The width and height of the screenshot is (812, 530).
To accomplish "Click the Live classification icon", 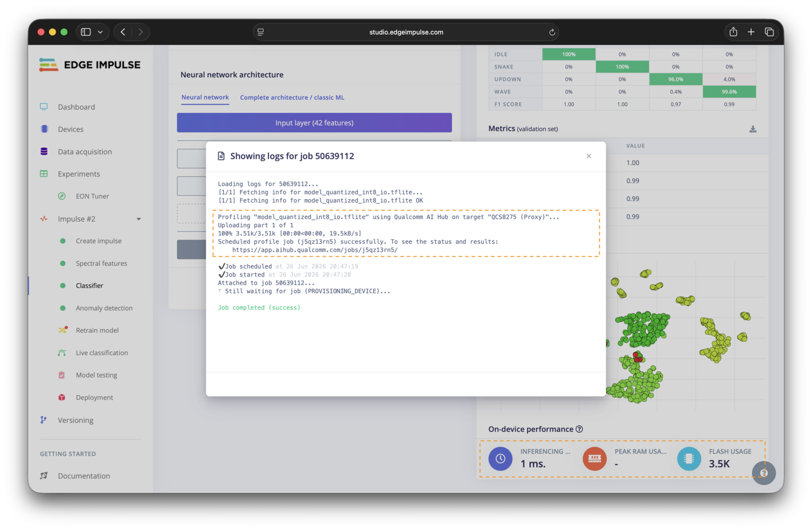I will coord(62,352).
